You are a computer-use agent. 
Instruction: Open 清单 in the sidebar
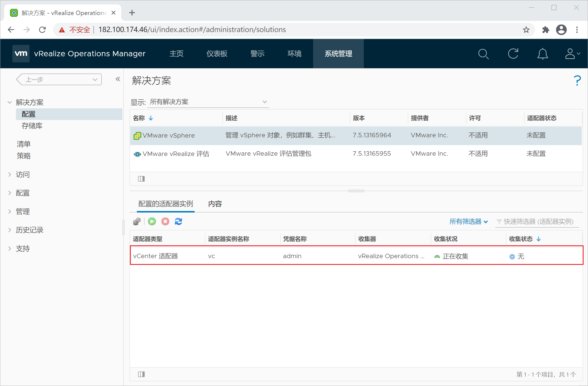pos(24,144)
